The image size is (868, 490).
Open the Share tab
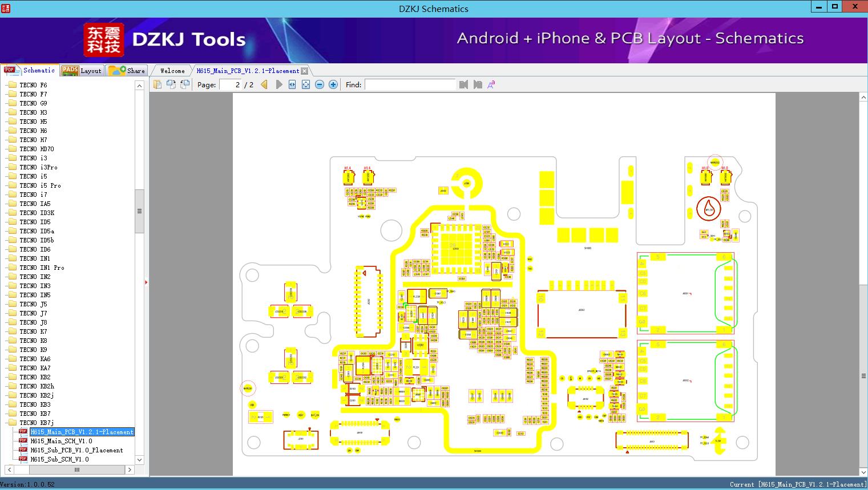tap(127, 71)
